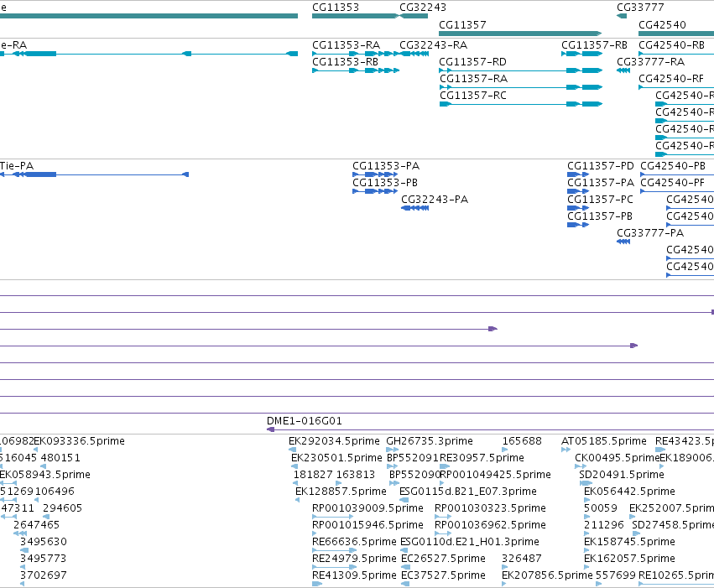
Task: Click EST EC37527.5prime
Action: pyautogui.click(x=443, y=575)
